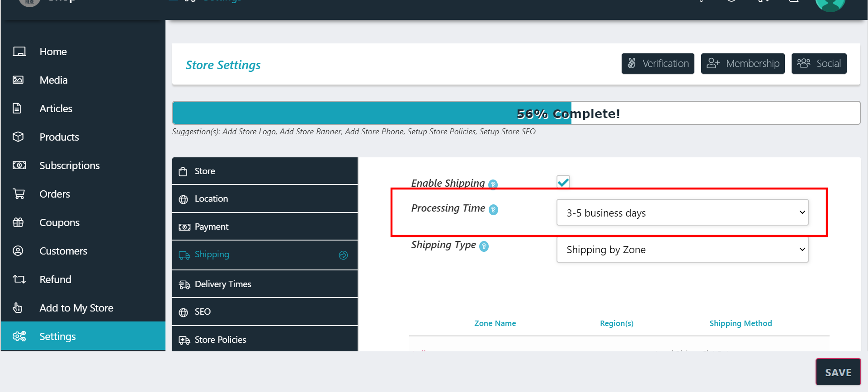This screenshot has width=868, height=392.
Task: Open the Location settings tab
Action: 265,199
